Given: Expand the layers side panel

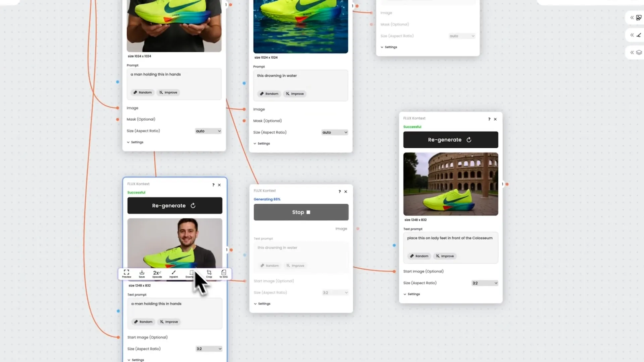Looking at the screenshot, I should pyautogui.click(x=636, y=52).
